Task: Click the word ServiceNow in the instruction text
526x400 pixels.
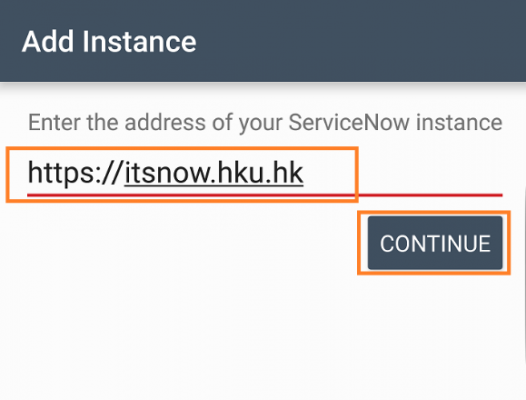Action: coord(349,122)
